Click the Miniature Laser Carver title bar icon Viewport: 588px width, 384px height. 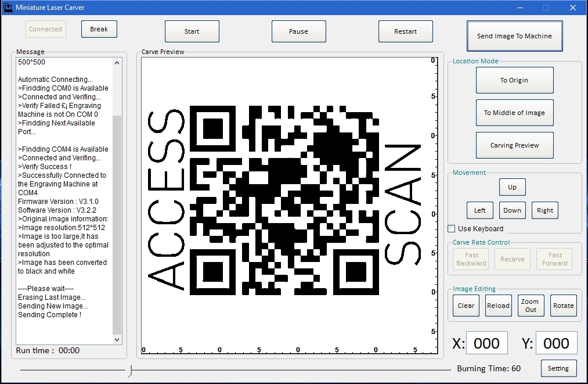[8, 7]
